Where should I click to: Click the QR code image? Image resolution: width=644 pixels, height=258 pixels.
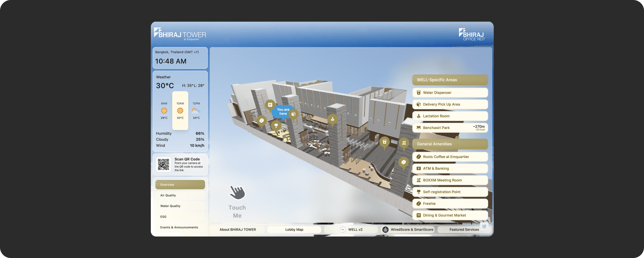[x=163, y=164]
